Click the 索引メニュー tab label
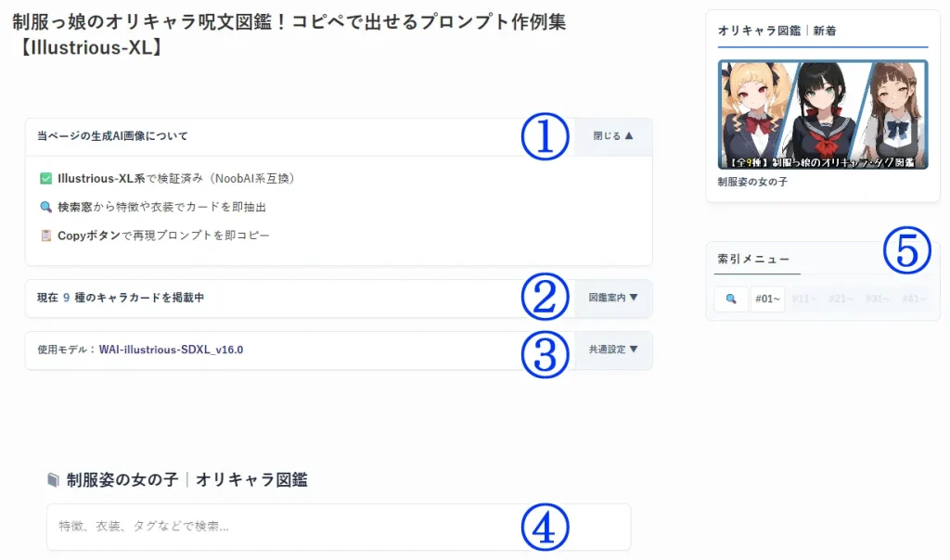This screenshot has width=950, height=560. (753, 259)
